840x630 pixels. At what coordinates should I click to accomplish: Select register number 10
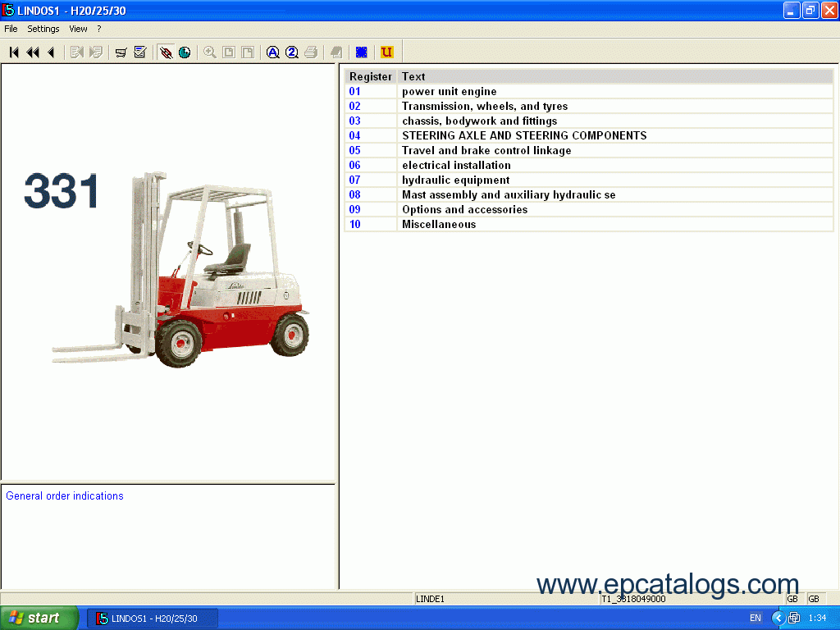pyautogui.click(x=354, y=224)
